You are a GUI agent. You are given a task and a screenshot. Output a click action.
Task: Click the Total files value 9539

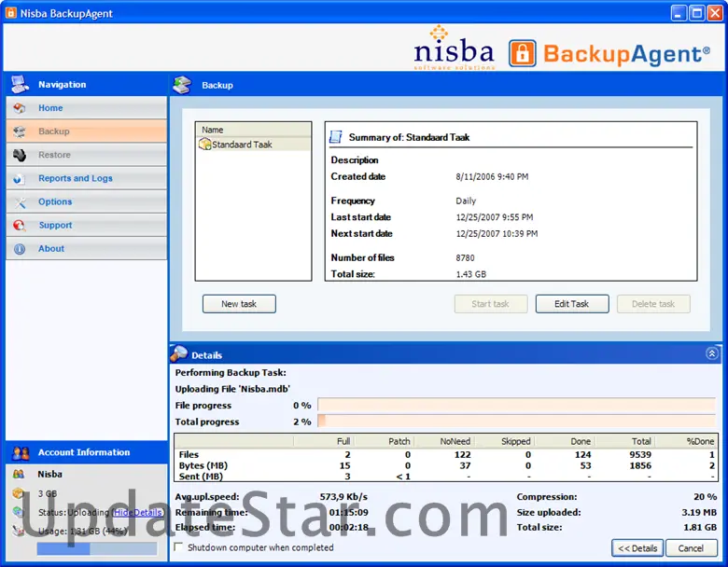640,454
